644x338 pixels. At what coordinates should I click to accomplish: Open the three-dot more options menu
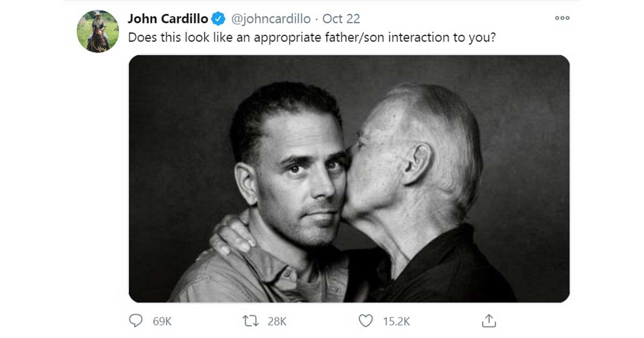click(x=562, y=18)
